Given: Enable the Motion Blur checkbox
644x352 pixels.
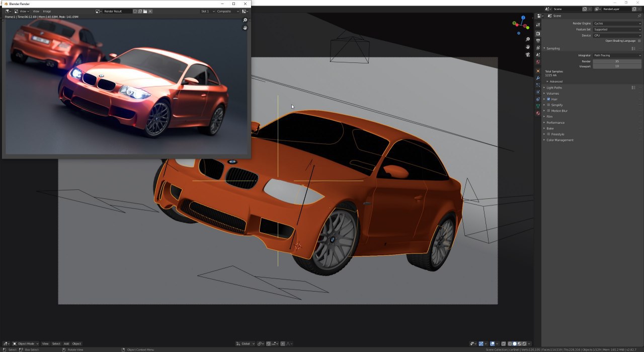Looking at the screenshot, I should coord(548,111).
